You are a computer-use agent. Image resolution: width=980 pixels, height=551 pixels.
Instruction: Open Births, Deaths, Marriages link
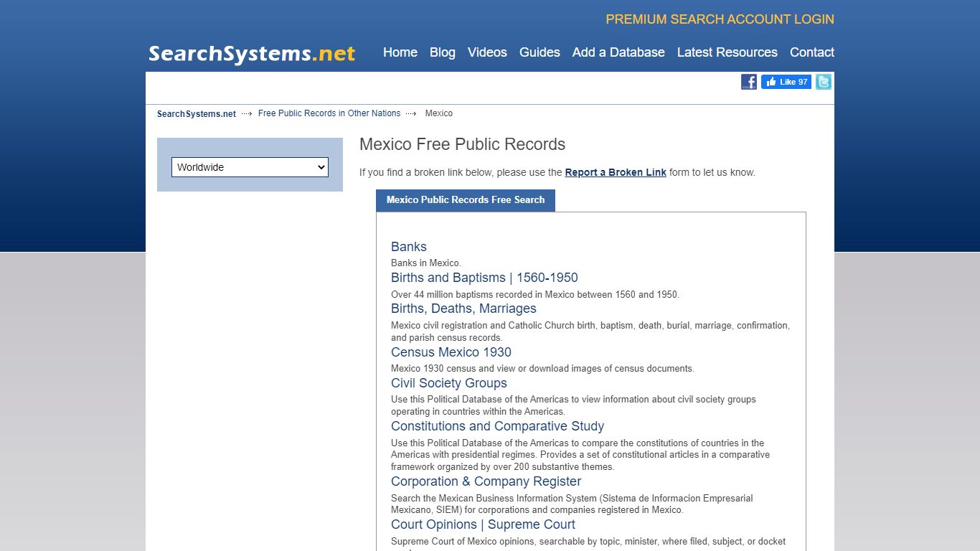pos(463,309)
